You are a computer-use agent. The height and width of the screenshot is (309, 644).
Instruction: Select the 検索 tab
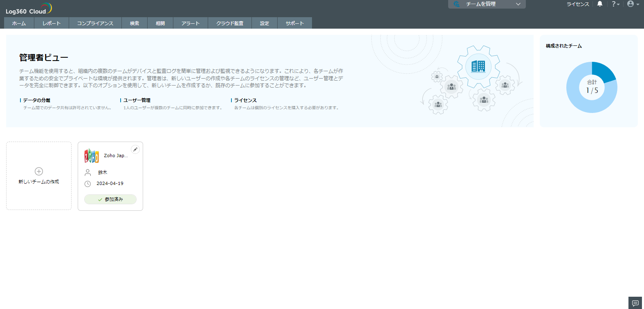click(135, 23)
